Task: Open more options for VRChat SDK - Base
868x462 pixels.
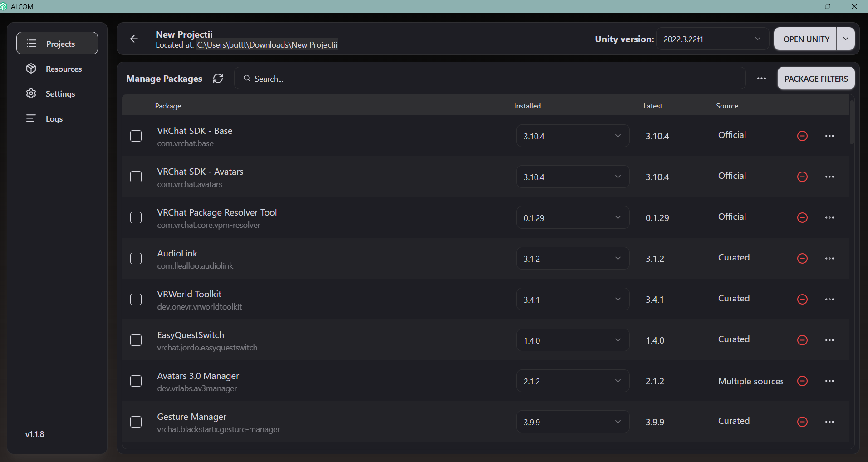Action: tap(829, 136)
